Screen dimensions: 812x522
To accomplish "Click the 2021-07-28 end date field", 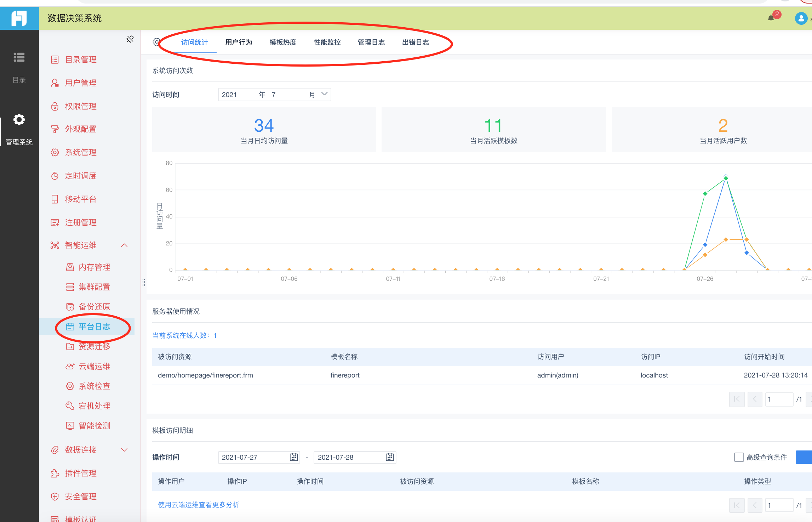I will click(355, 457).
